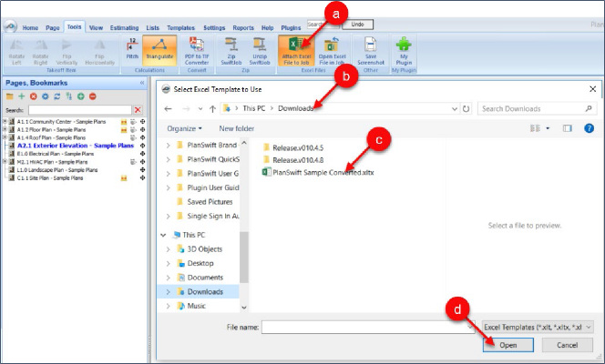Click the refresh button beside the address bar
The width and height of the screenshot is (605, 364).
tap(467, 108)
